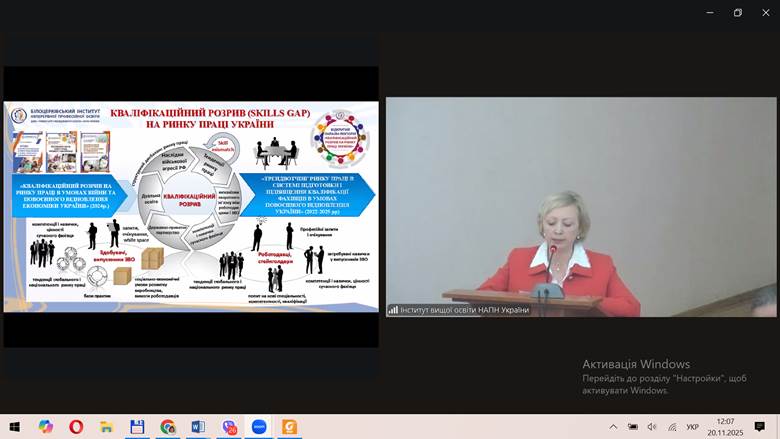This screenshot has width=780, height=439.
Task: Click the shared Skills Gap presentation slide
Action: [191, 206]
